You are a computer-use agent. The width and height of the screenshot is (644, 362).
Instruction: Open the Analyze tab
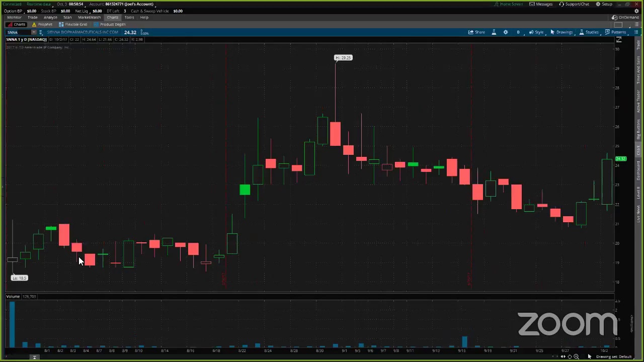coord(50,17)
